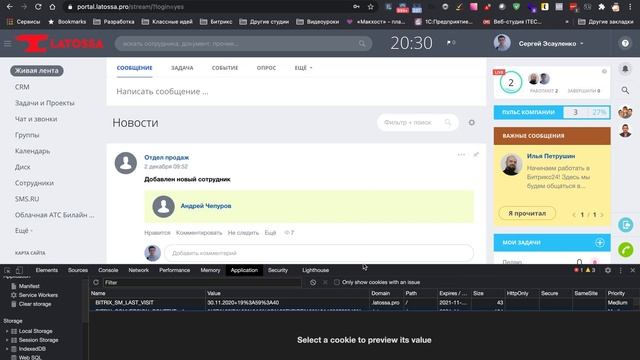This screenshot has width=640, height=360.
Task: Click Комментировать under the post
Action: [x=199, y=233]
